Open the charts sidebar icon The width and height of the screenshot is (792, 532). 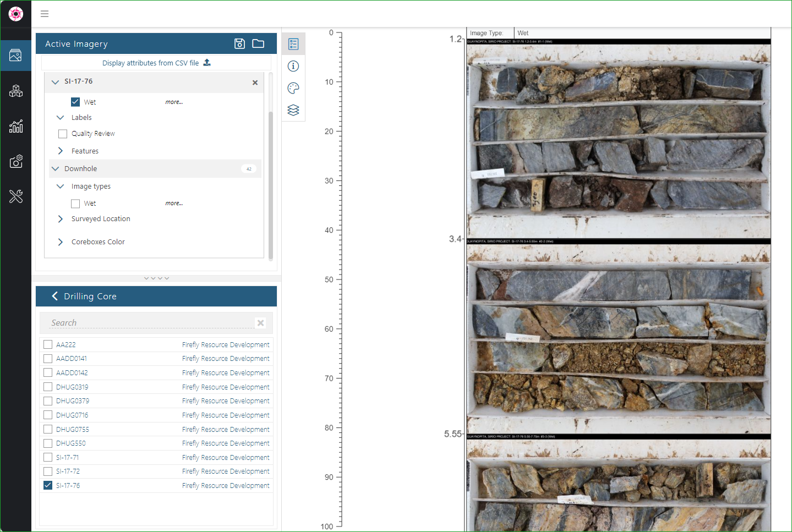[x=15, y=127]
